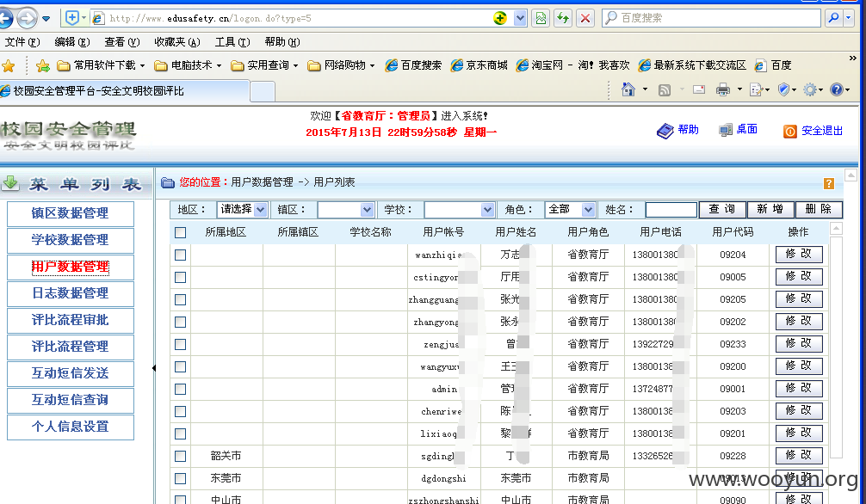The width and height of the screenshot is (866, 504).
Task: Open the 镇区 dropdown
Action: [x=346, y=210]
